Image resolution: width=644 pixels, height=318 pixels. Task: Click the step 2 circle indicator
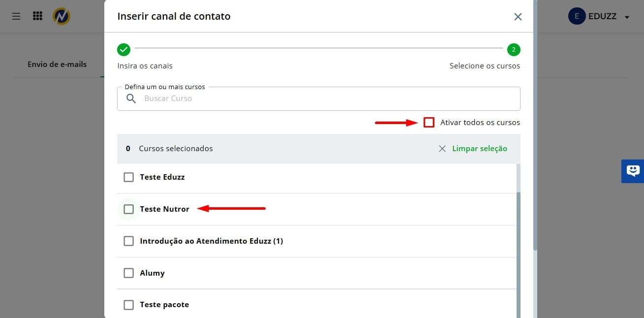point(514,50)
